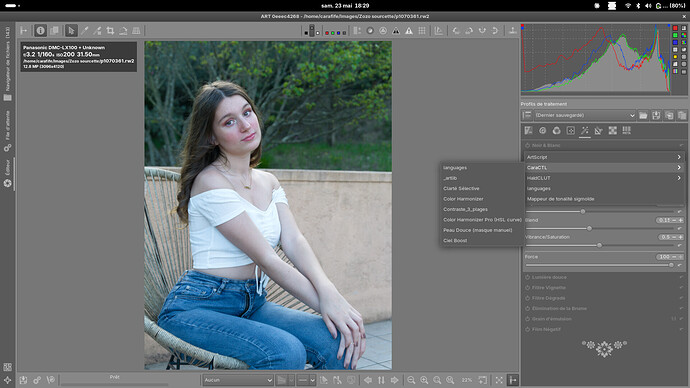
Task: Select the perspective correction tool
Action: coord(136,30)
